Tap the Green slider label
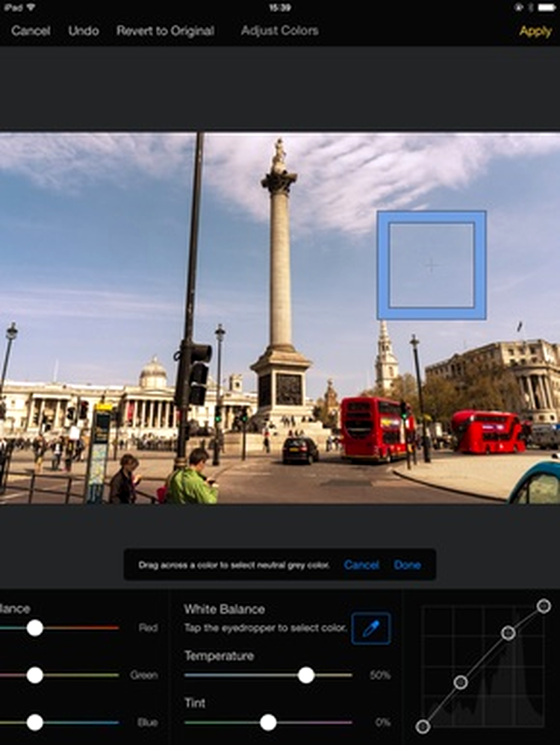Image resolution: width=560 pixels, height=745 pixels. point(144,675)
